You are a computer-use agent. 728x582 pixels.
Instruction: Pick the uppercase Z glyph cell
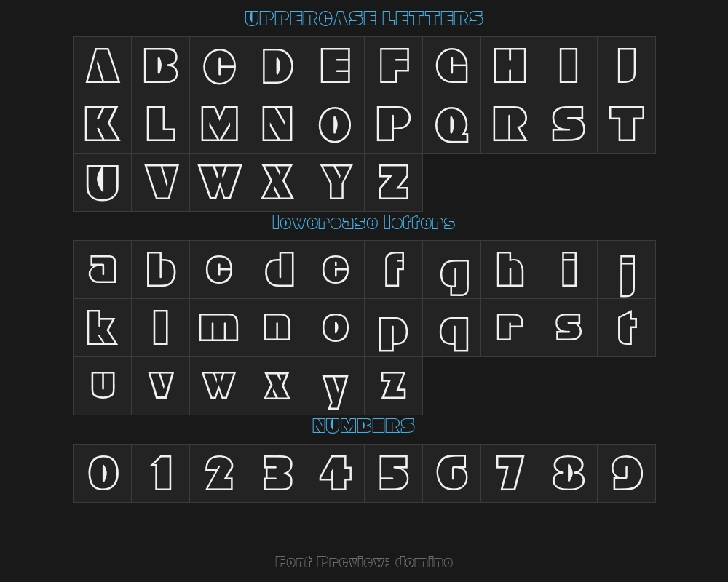(393, 182)
